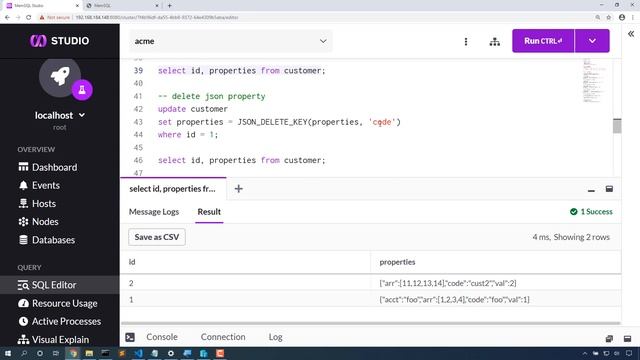Open the Windows Start menu

coord(8,353)
